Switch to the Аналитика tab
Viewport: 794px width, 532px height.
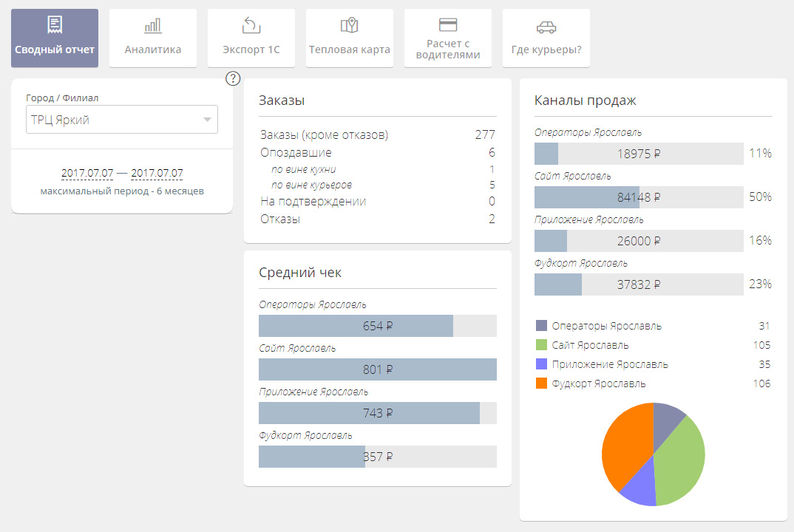[153, 38]
